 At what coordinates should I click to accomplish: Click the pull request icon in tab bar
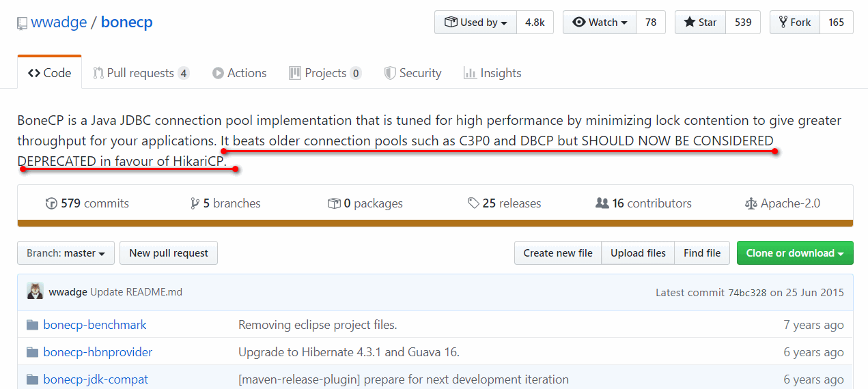pyautogui.click(x=98, y=73)
